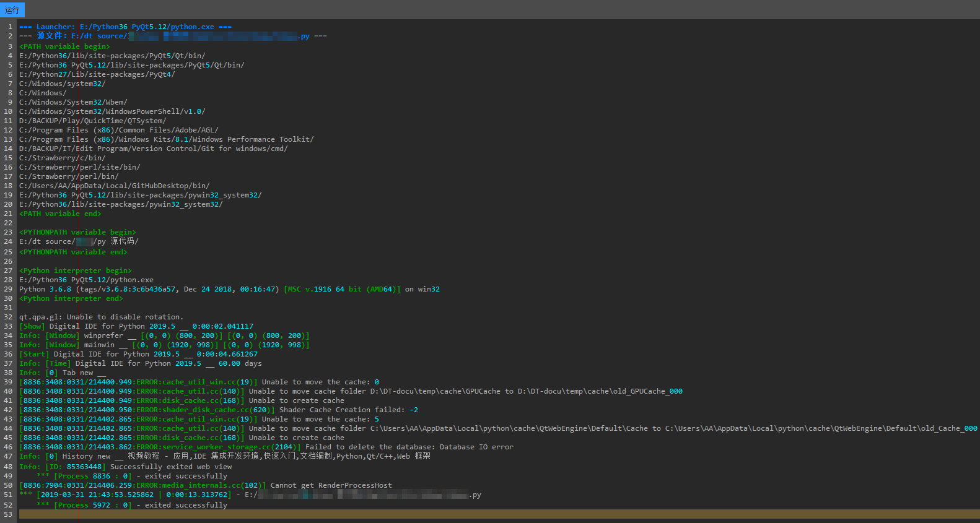Image resolution: width=980 pixels, height=523 pixels.
Task: Click the '[Time] ... 60.00 days' line
Action: pyautogui.click(x=141, y=363)
